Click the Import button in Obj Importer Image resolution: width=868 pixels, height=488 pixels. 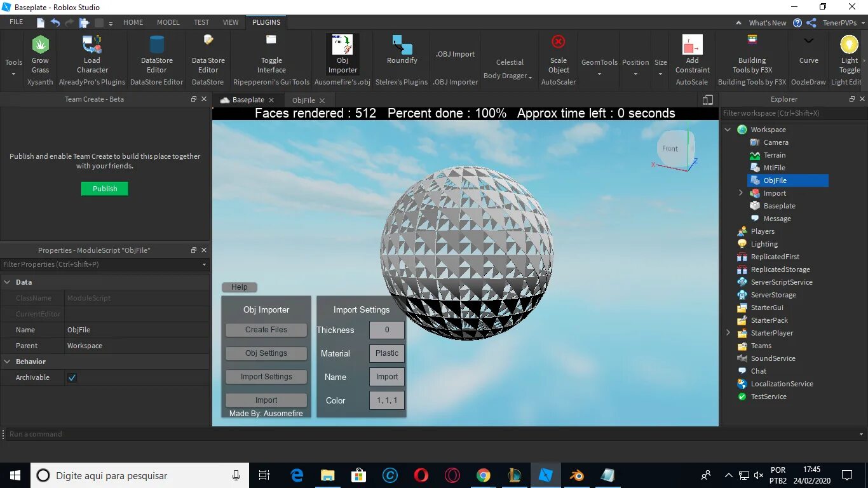266,400
